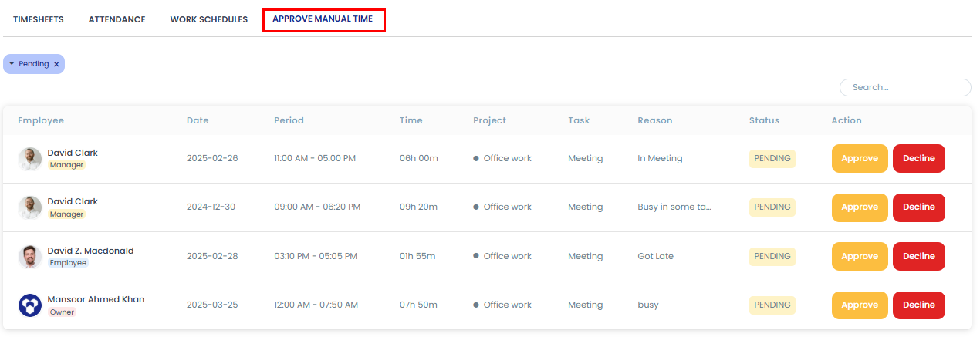
Task: Decline David Z. Macdonald's time request
Action: (918, 256)
